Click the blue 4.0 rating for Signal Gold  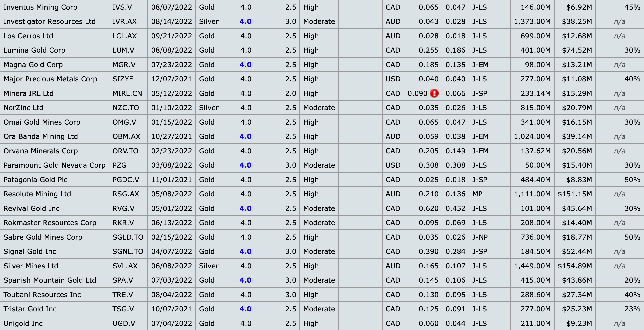(245, 252)
